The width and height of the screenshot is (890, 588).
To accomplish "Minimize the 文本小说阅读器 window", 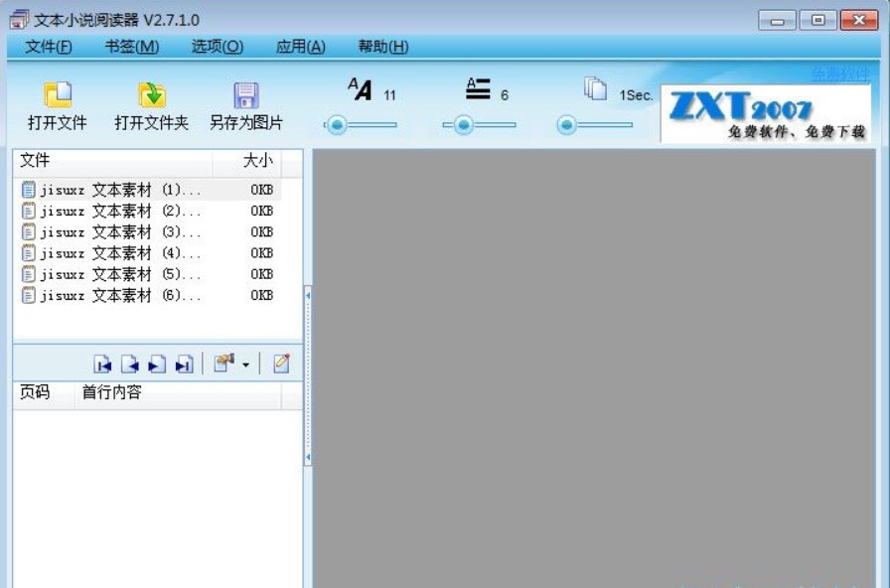I will 777,21.
